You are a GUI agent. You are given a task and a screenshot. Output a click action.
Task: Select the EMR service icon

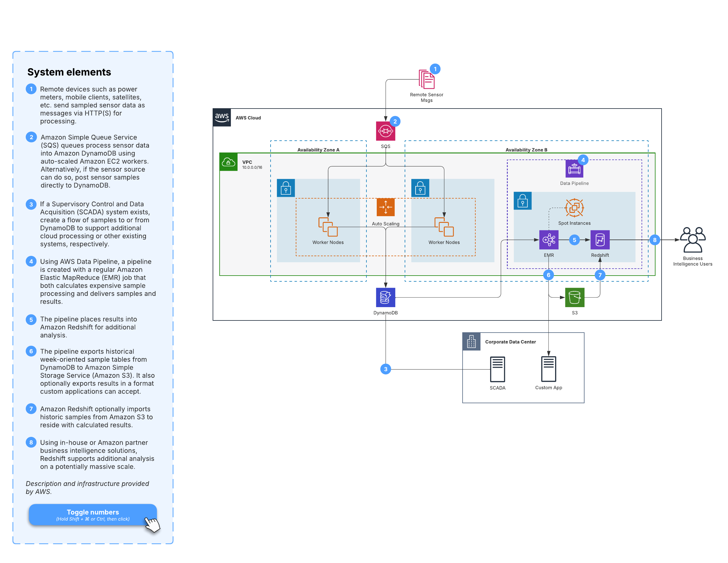point(549,240)
